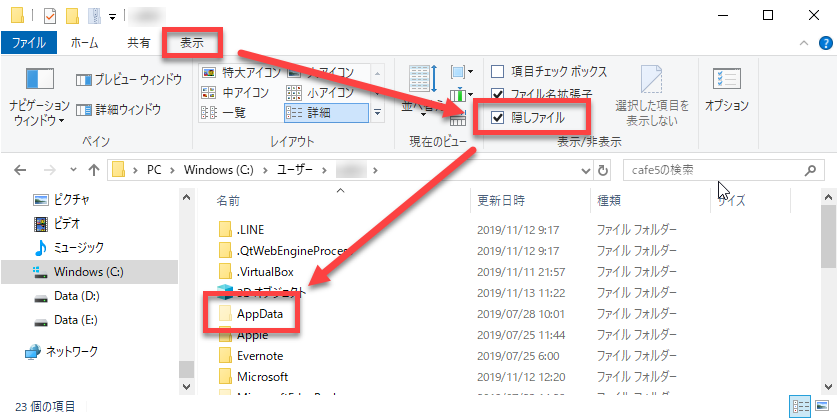Open folder options (オプション)

(x=726, y=88)
